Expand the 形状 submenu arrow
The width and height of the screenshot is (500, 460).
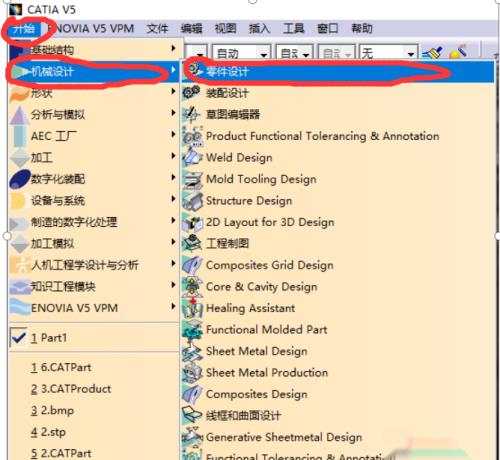click(x=173, y=91)
